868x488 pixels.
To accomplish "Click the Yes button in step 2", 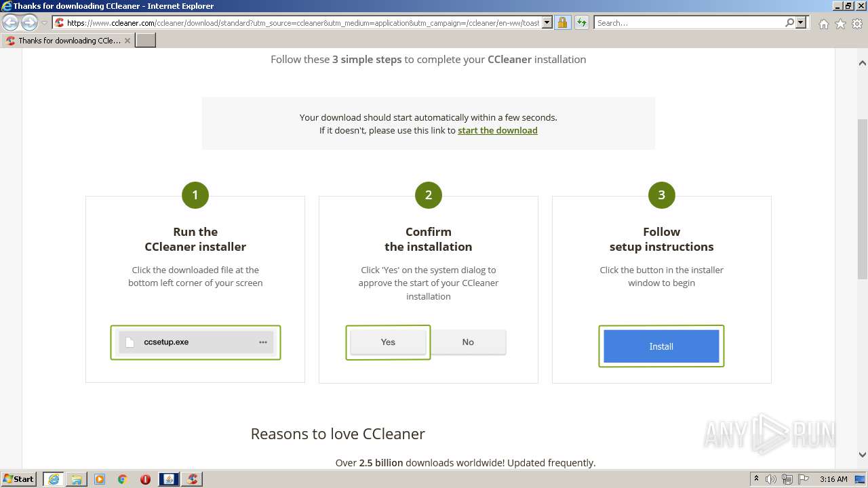I will tap(388, 342).
